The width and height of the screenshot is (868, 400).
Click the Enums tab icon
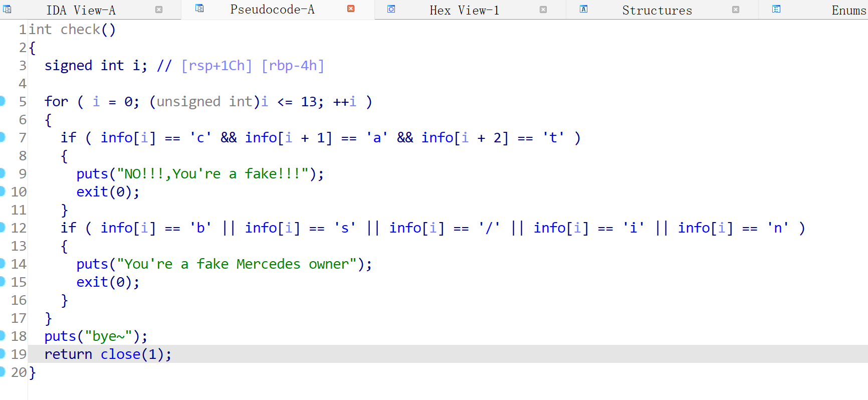776,9
